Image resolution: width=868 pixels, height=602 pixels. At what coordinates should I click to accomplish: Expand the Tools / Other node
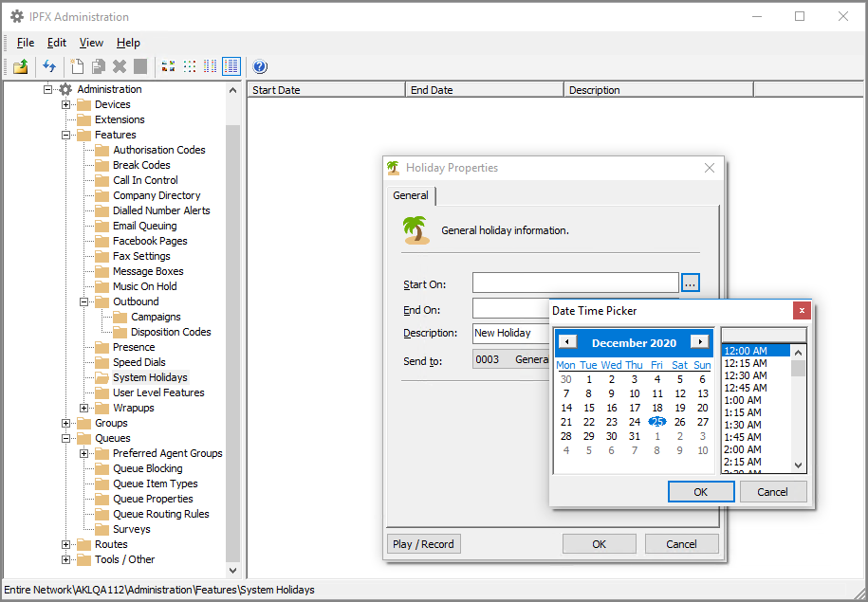tap(65, 559)
